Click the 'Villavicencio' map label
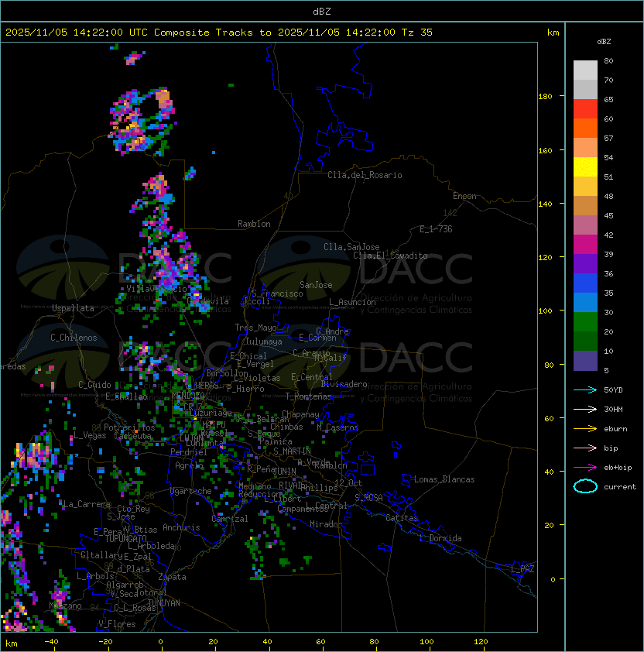 pos(156,289)
